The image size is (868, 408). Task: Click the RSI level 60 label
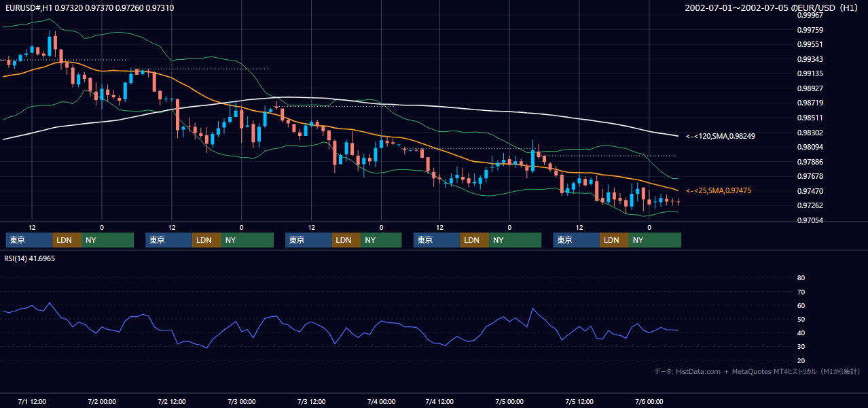click(801, 305)
